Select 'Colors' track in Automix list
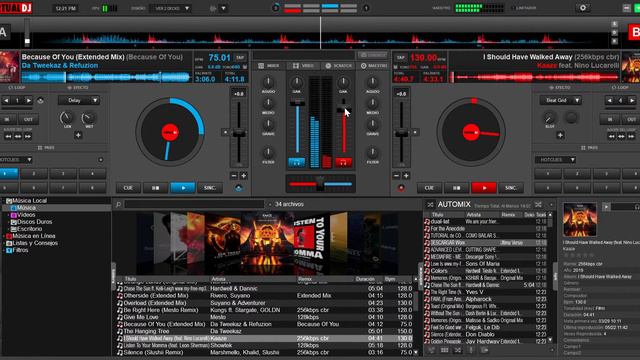 pyautogui.click(x=485, y=271)
